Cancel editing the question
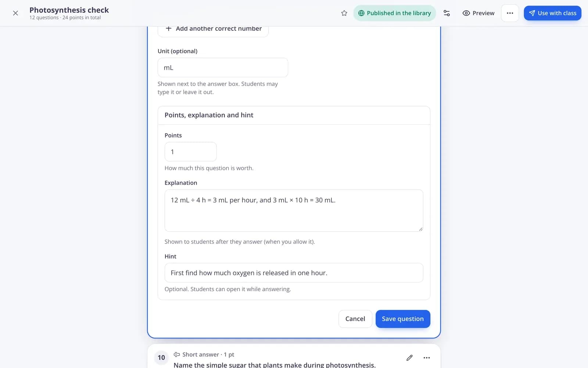Screen dimensions: 588x368 [x=355, y=319]
